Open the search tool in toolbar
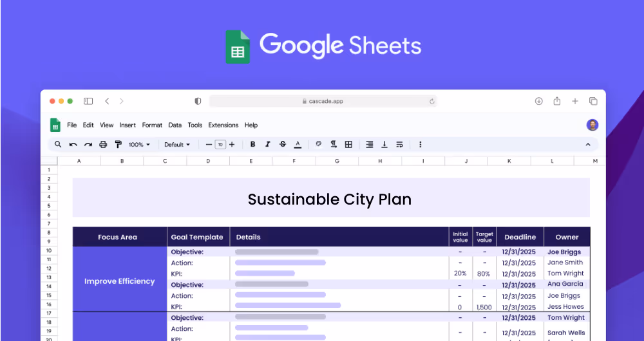Viewport: 644px width, 341px height. 58,145
